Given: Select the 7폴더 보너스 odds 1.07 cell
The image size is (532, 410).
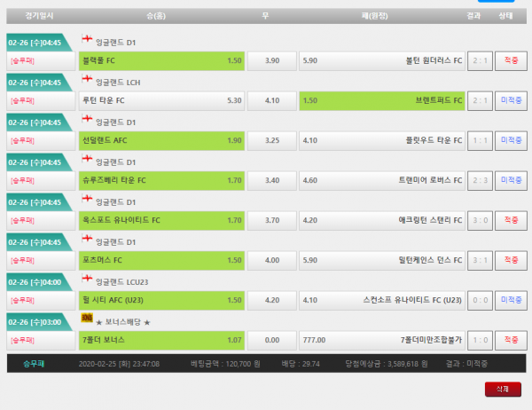Looking at the screenshot, I should pyautogui.click(x=160, y=340).
